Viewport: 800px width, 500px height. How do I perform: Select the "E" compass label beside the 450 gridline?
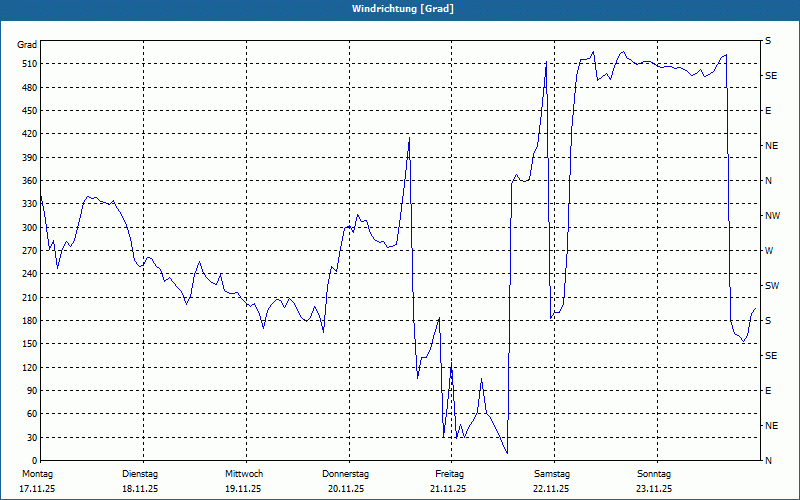768,111
